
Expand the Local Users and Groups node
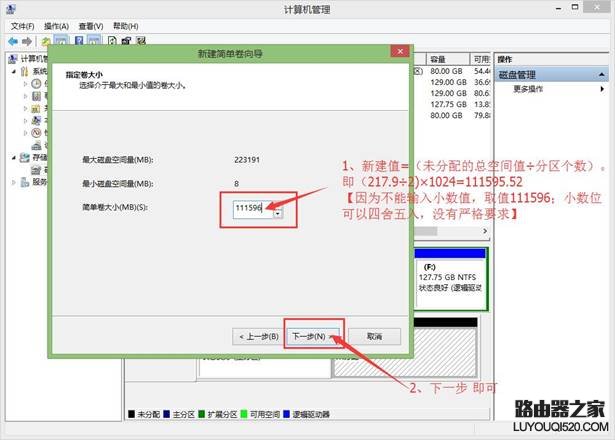[25, 120]
